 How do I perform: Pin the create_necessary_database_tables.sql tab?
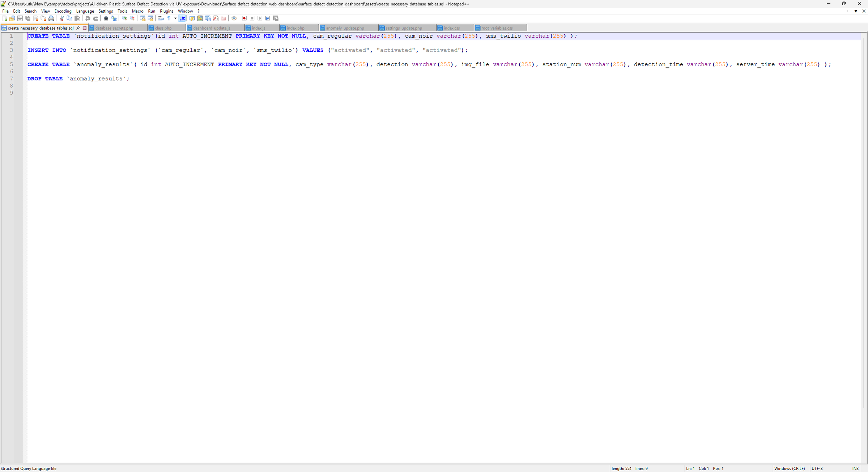[x=78, y=28]
